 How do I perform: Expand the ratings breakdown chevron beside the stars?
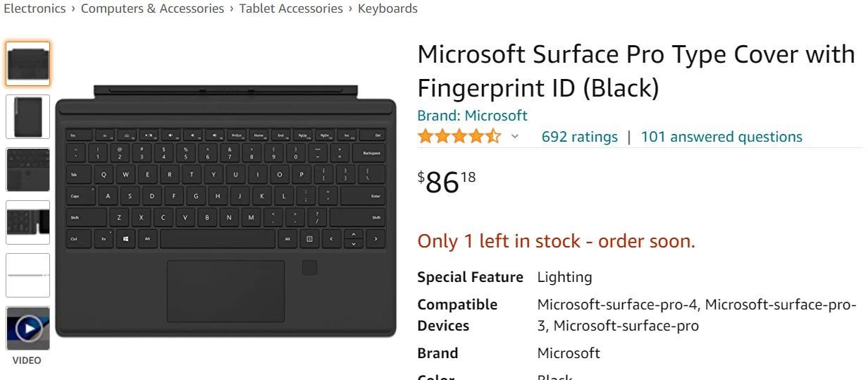tap(515, 137)
